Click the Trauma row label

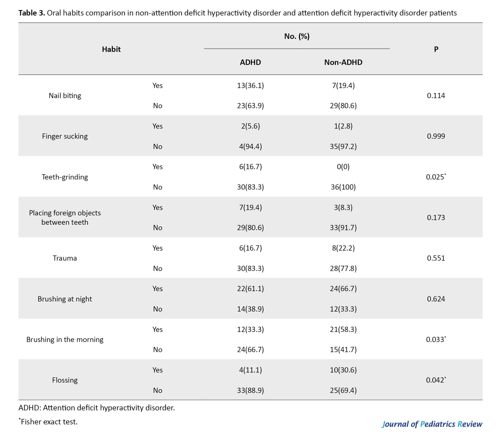point(65,258)
